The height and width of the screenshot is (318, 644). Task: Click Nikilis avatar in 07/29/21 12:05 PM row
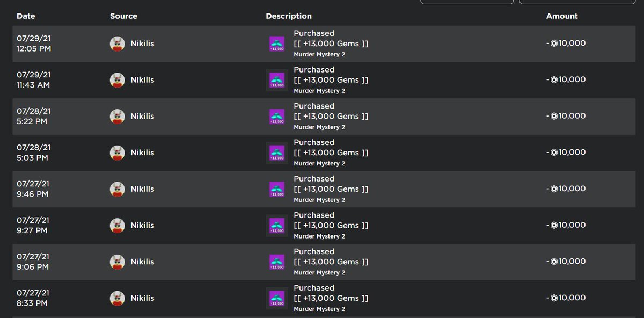[x=118, y=44]
